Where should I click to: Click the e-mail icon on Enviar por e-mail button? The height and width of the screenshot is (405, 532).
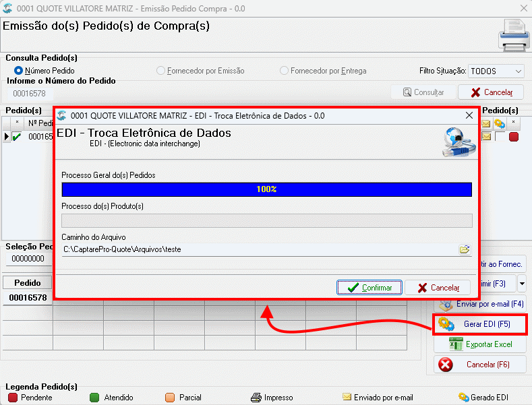coord(446,305)
